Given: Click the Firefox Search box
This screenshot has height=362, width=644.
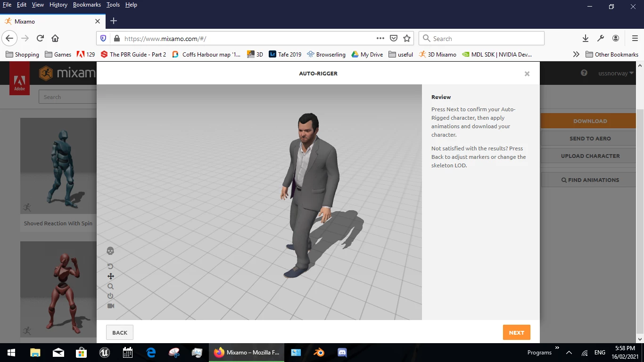Looking at the screenshot, I should click(481, 39).
